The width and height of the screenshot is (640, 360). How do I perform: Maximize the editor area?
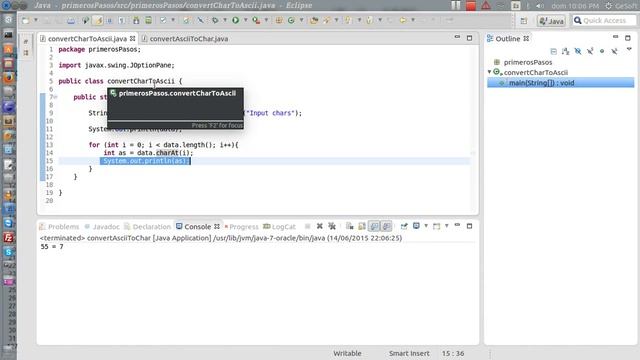[469, 38]
